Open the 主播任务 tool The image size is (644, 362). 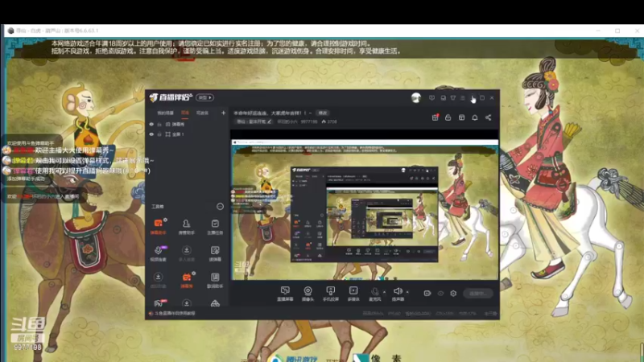pos(215,226)
